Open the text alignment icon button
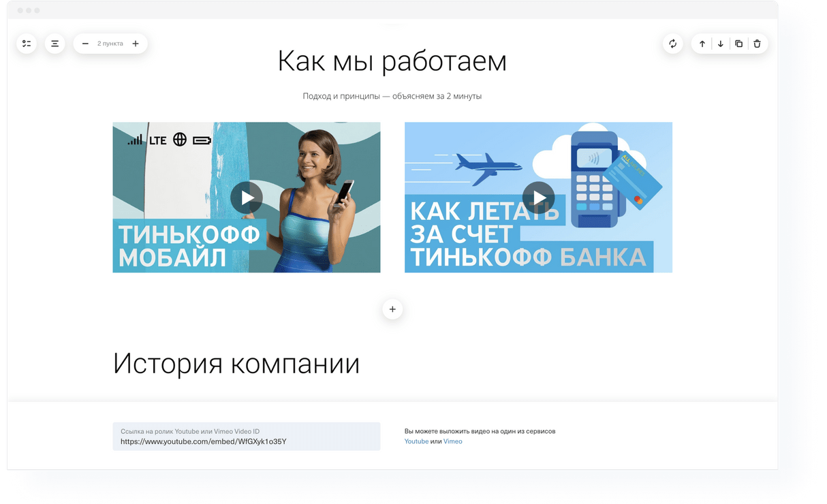 (55, 44)
